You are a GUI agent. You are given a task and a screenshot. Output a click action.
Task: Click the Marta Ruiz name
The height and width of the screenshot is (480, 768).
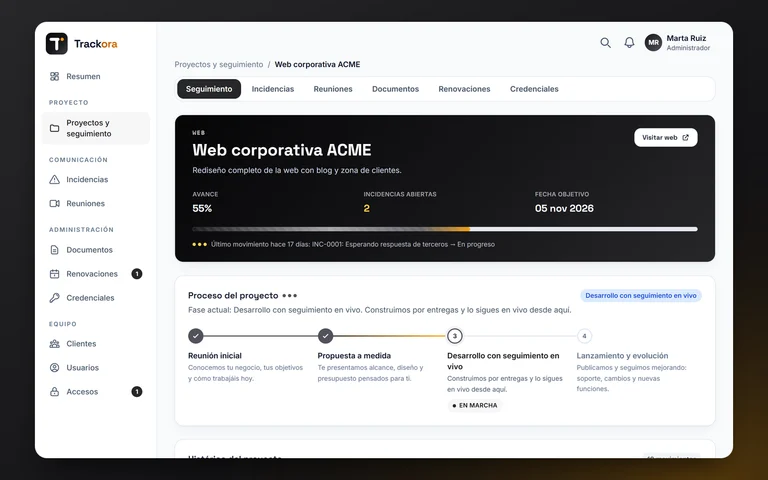point(686,38)
